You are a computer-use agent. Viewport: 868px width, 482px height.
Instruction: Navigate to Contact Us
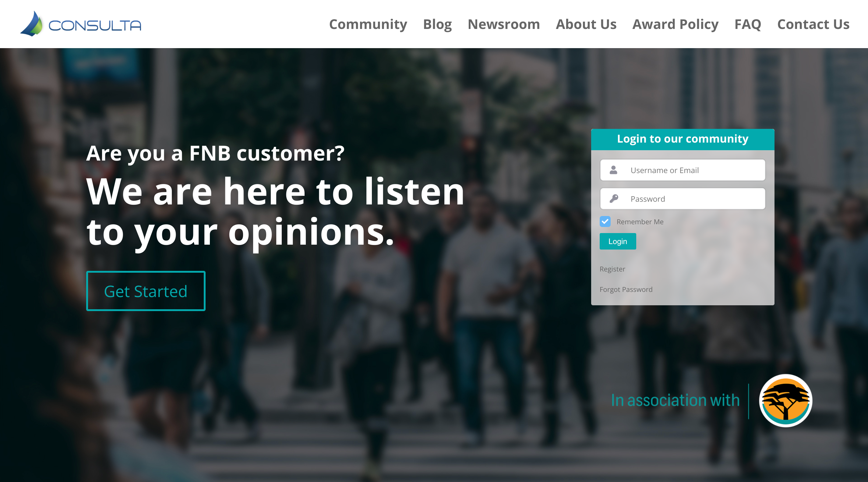click(813, 24)
